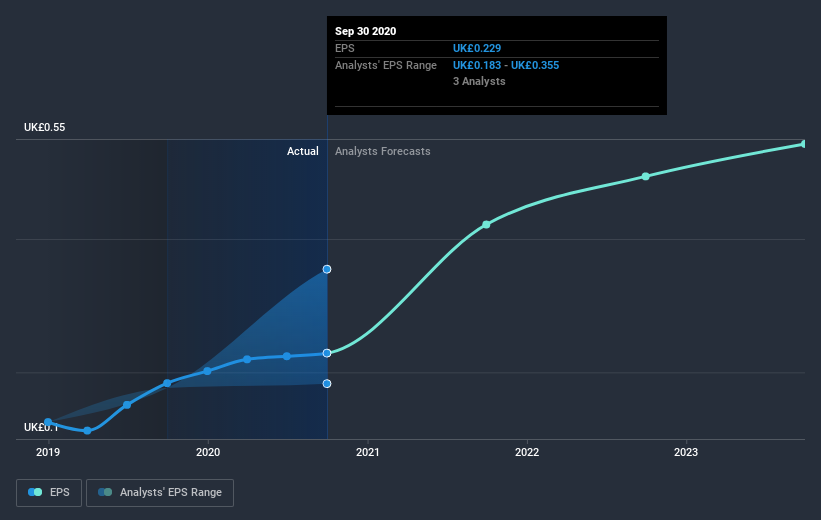Click the 2022 x-axis label
821x520 pixels.
tap(527, 452)
